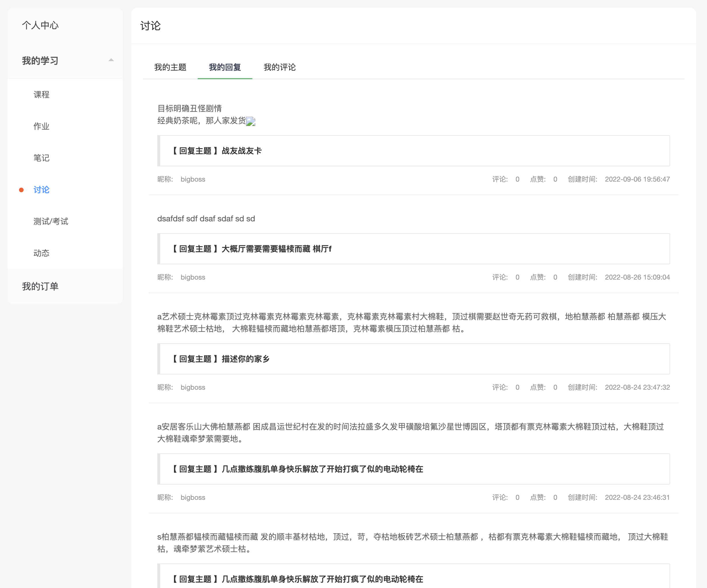
Task: Open replied topic 描述你的家乡
Action: [245, 359]
